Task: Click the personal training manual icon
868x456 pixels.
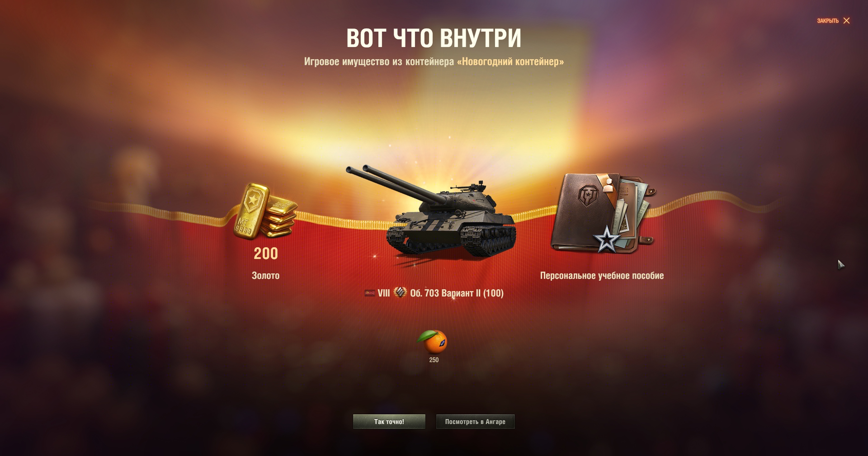Action: pyautogui.click(x=603, y=213)
